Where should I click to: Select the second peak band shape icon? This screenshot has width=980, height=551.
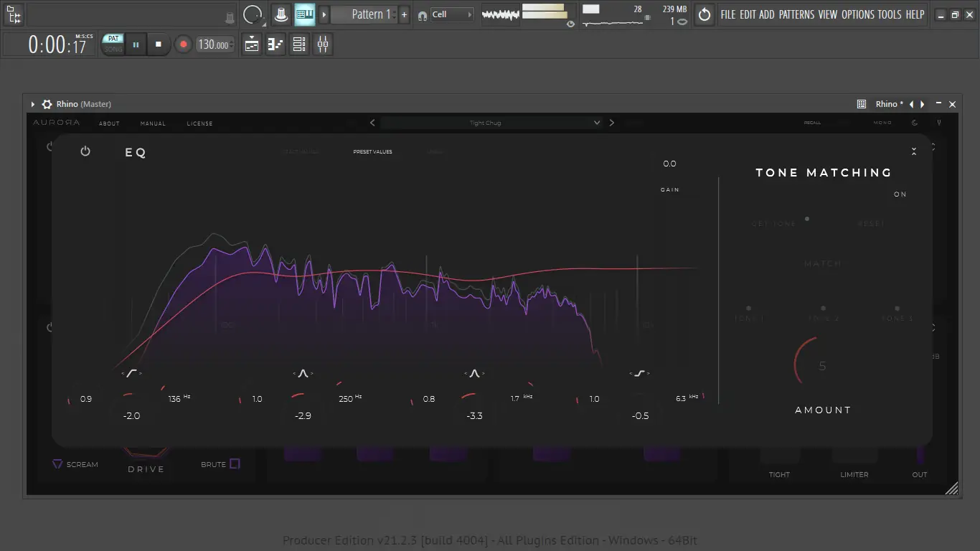[474, 373]
